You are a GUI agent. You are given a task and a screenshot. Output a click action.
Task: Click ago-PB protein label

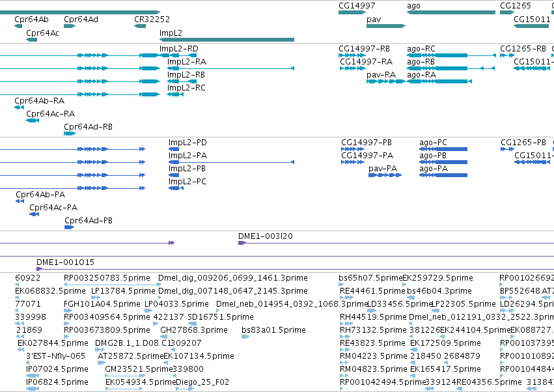click(x=433, y=156)
